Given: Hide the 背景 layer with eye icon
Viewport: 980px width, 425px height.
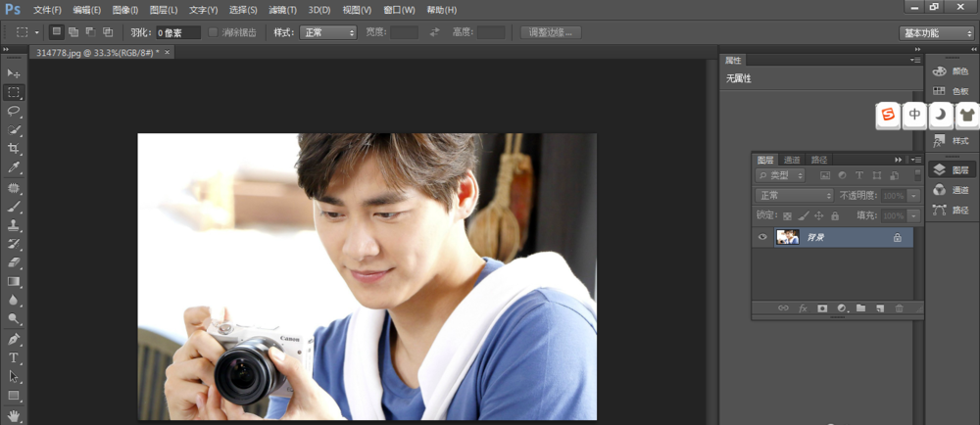Looking at the screenshot, I should tap(761, 237).
